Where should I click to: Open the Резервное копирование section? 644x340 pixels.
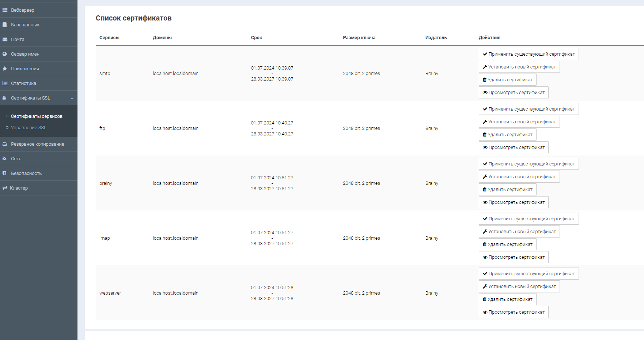(x=37, y=144)
